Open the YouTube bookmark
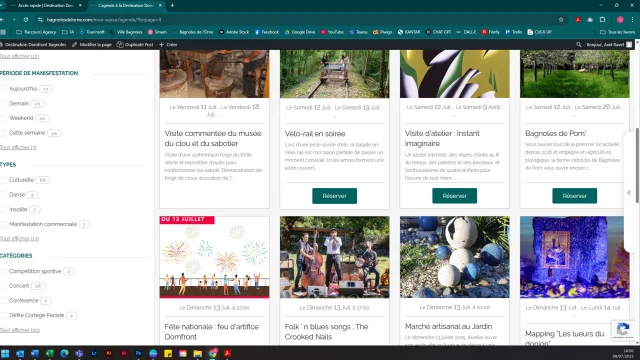This screenshot has width=640, height=360. [x=332, y=32]
